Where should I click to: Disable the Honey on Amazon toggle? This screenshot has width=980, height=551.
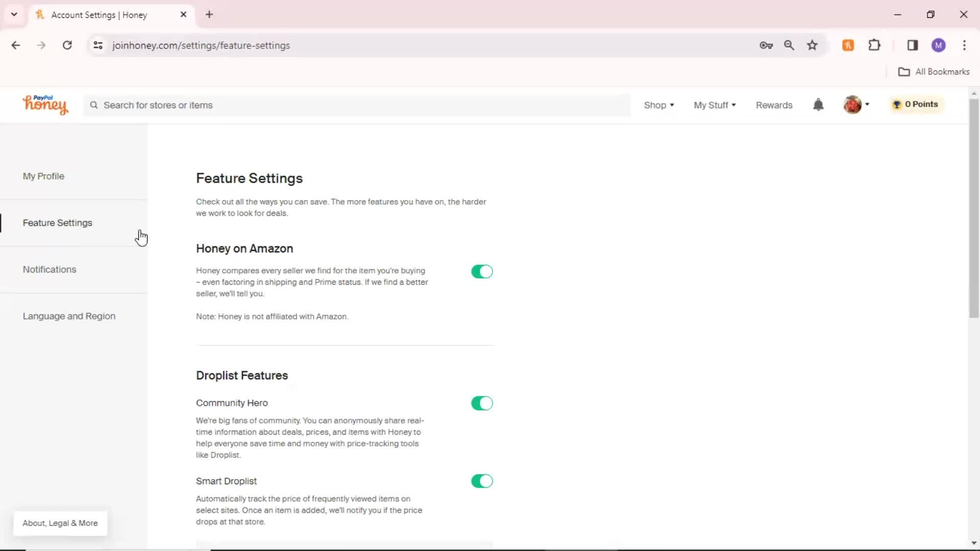point(482,271)
